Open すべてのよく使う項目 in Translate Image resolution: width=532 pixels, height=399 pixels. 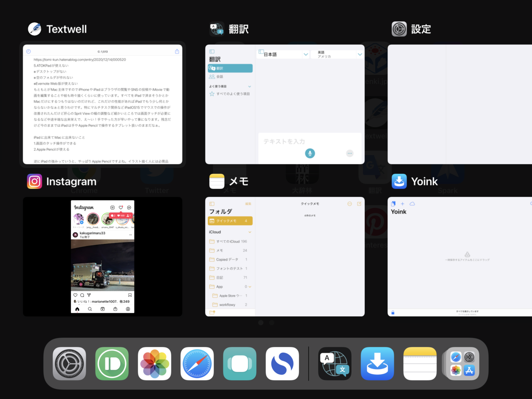(x=230, y=94)
